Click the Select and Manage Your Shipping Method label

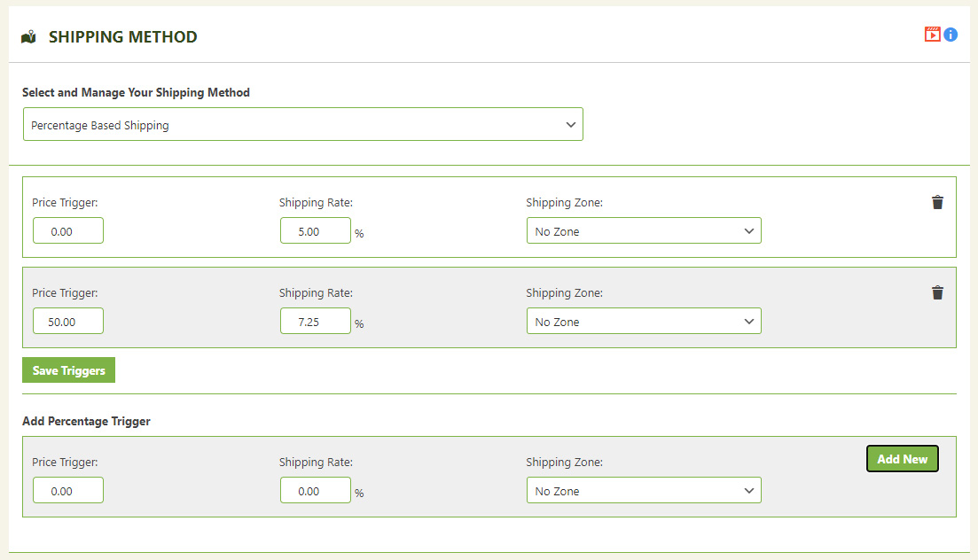tap(136, 93)
